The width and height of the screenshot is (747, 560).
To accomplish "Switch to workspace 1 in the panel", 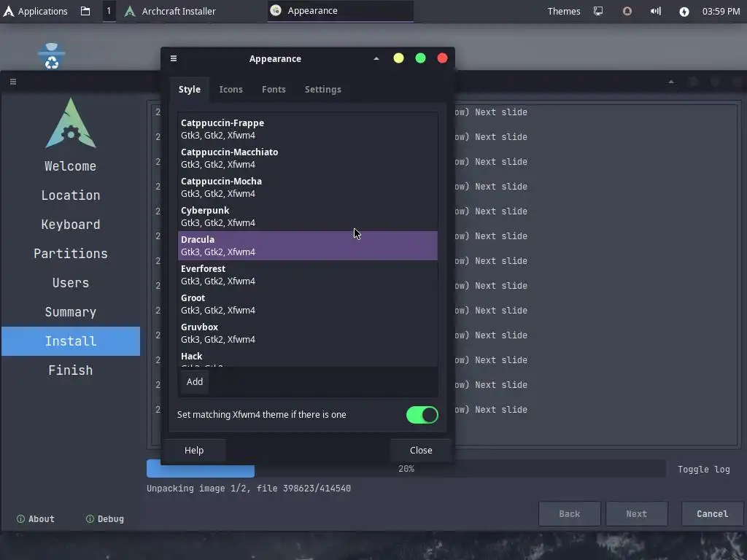I will click(x=109, y=11).
